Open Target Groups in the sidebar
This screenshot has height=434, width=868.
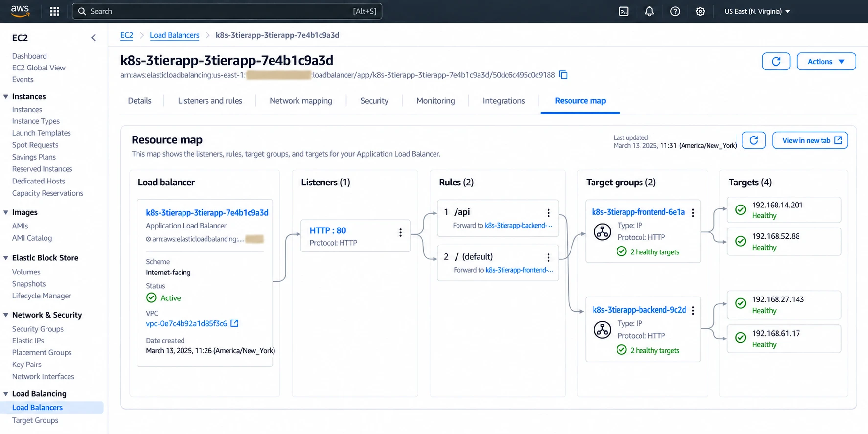pos(35,420)
